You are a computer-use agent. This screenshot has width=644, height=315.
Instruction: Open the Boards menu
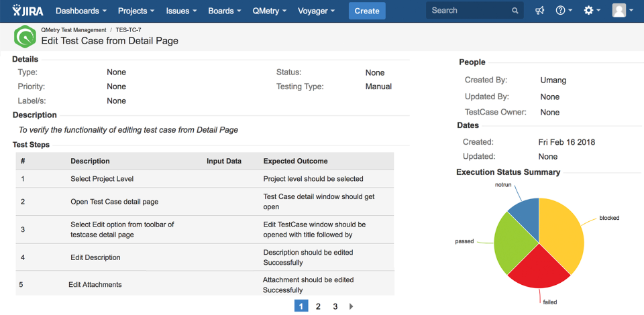[225, 11]
